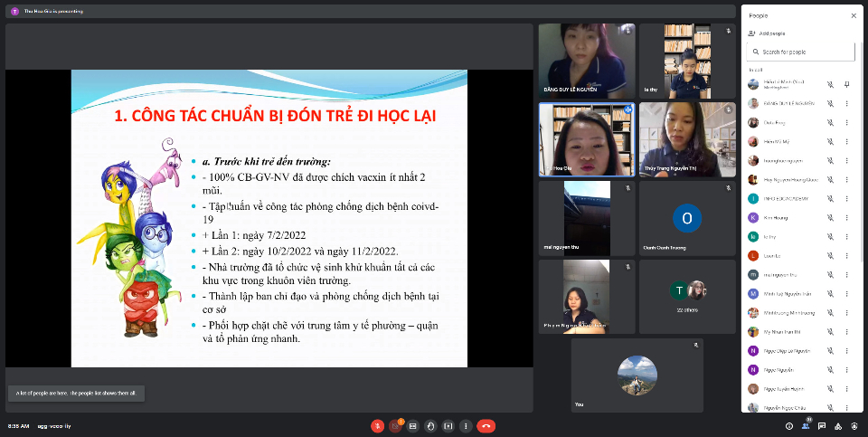Viewport: 868px width, 437px height.
Task: Click the Present now screen share icon
Action: click(x=448, y=425)
